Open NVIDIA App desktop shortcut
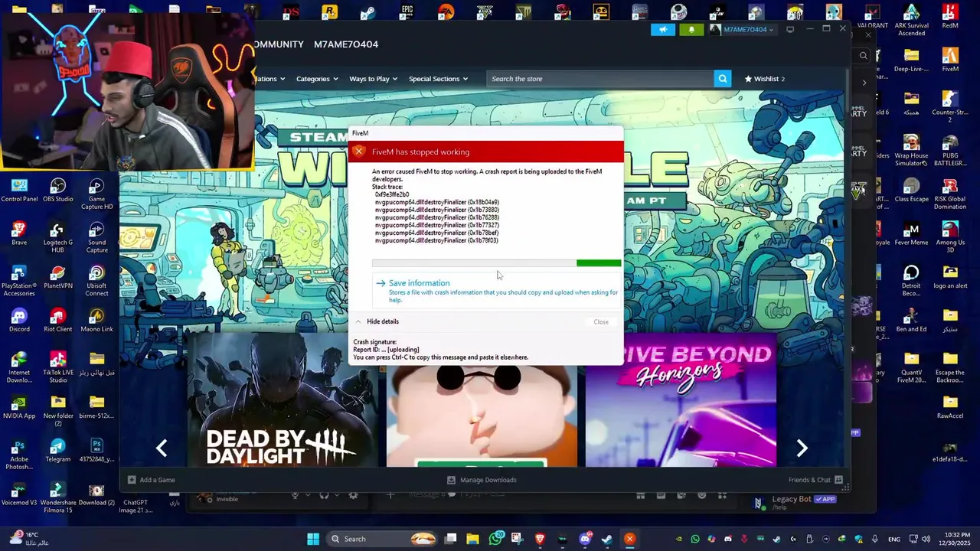The height and width of the screenshot is (551, 980). (x=19, y=406)
